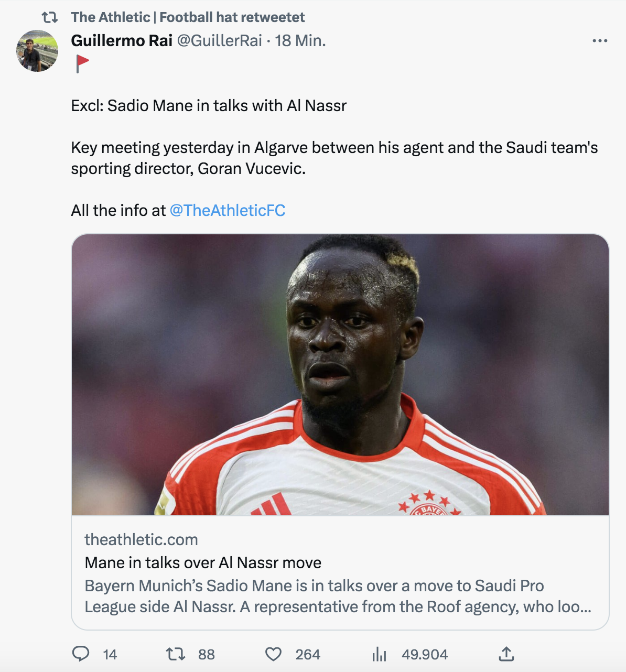The height and width of the screenshot is (672, 626).
Task: Click the 49.904 views count
Action: 425,654
